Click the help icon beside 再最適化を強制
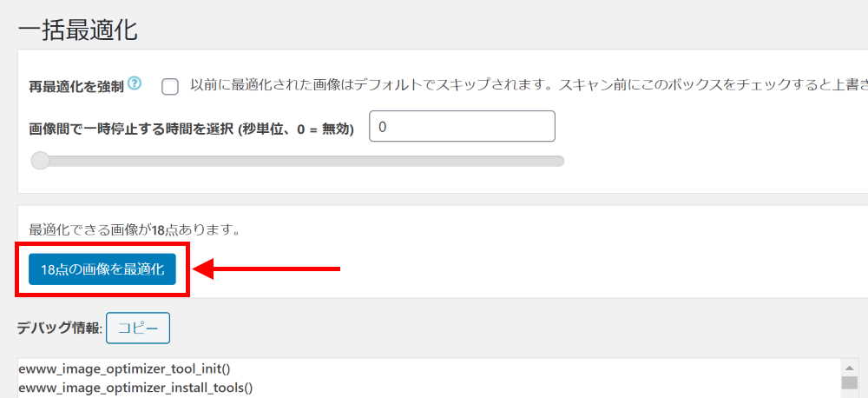 135,84
